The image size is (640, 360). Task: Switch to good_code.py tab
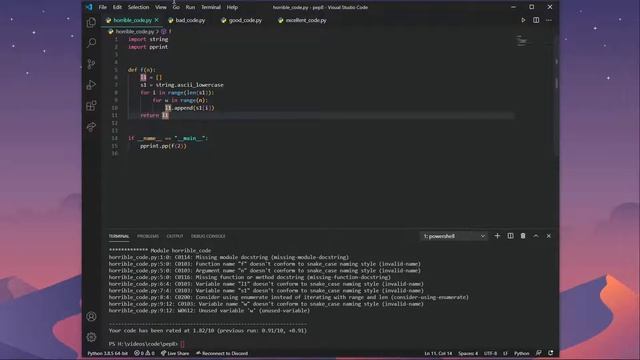click(242, 20)
